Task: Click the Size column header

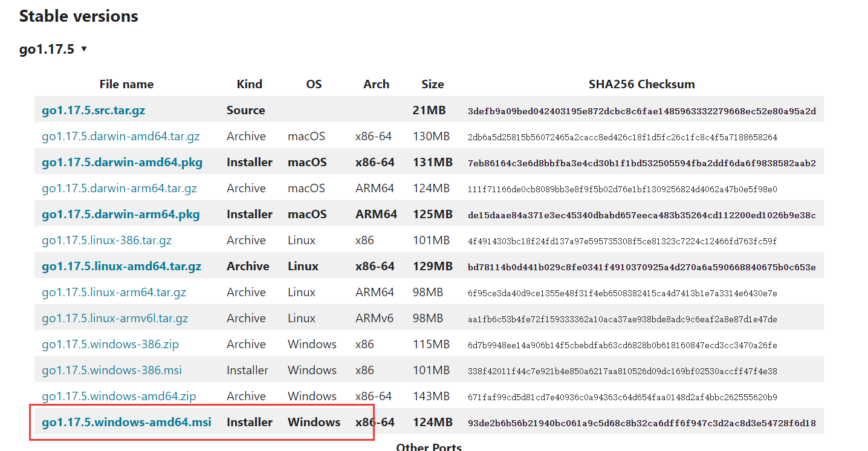Action: 433,85
